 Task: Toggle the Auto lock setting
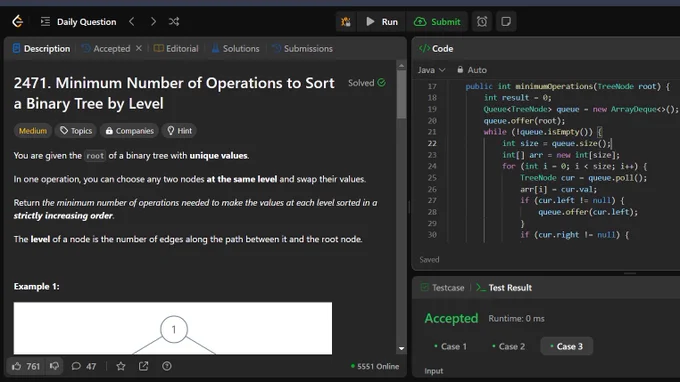472,70
